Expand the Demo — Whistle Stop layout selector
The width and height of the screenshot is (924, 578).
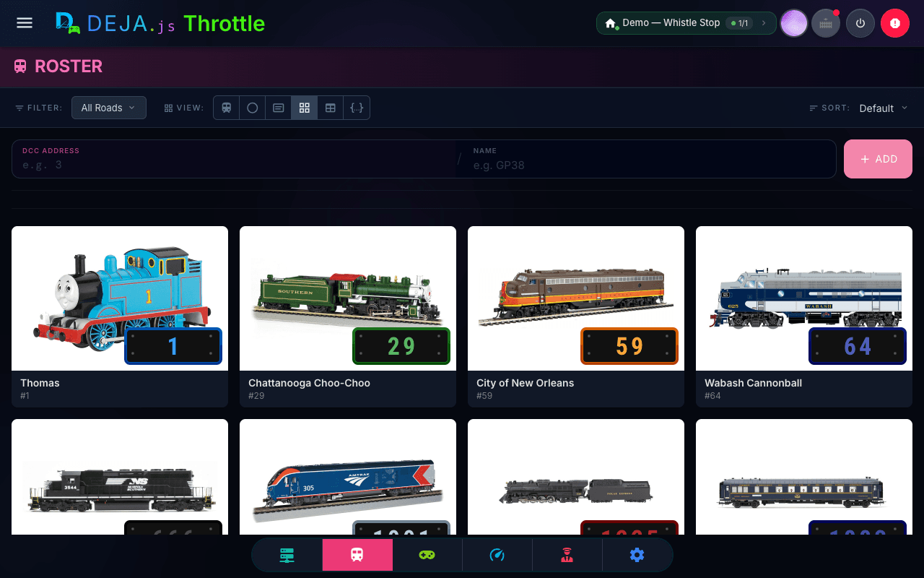coord(686,23)
